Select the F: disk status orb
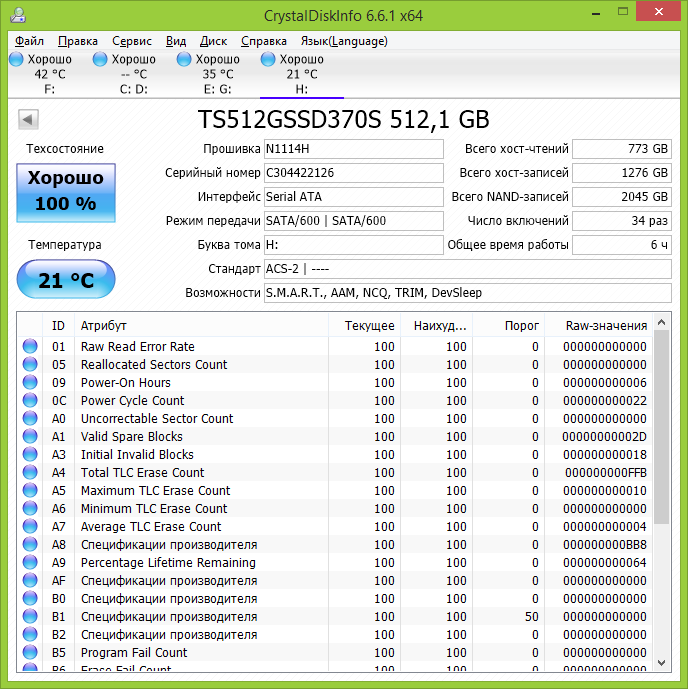The height and width of the screenshot is (689, 688). coord(16,59)
